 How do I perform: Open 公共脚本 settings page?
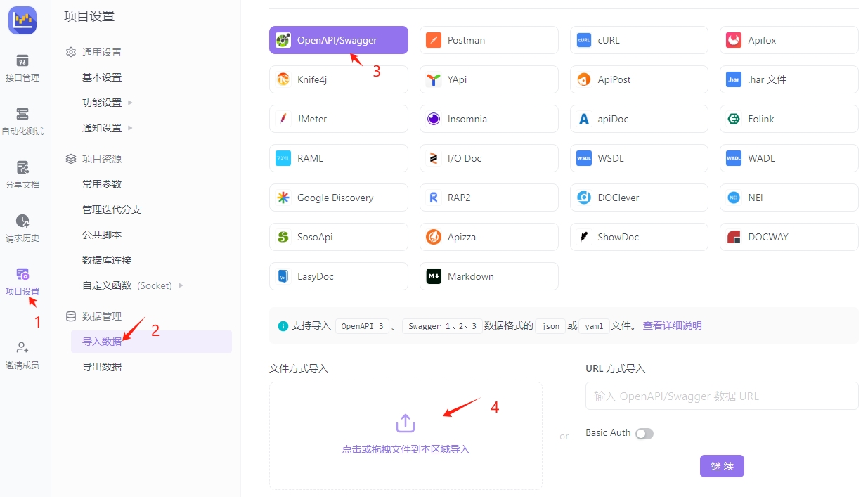102,235
